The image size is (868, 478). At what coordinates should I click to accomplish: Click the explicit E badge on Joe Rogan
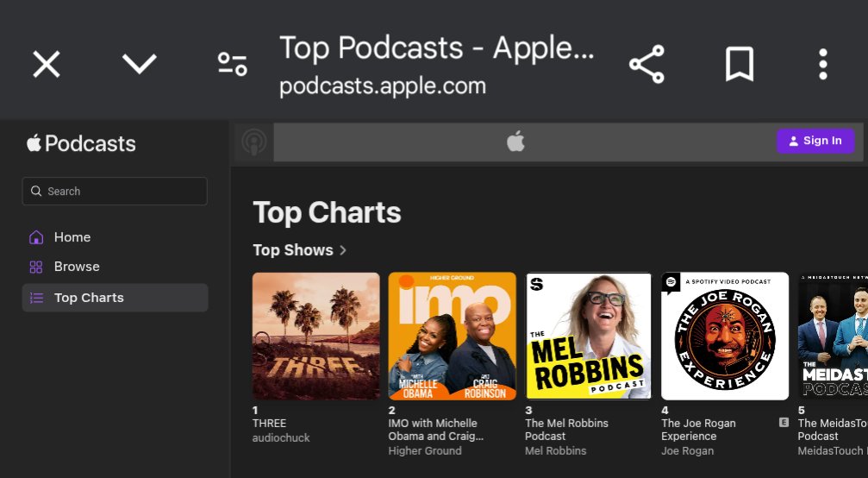[x=784, y=423]
